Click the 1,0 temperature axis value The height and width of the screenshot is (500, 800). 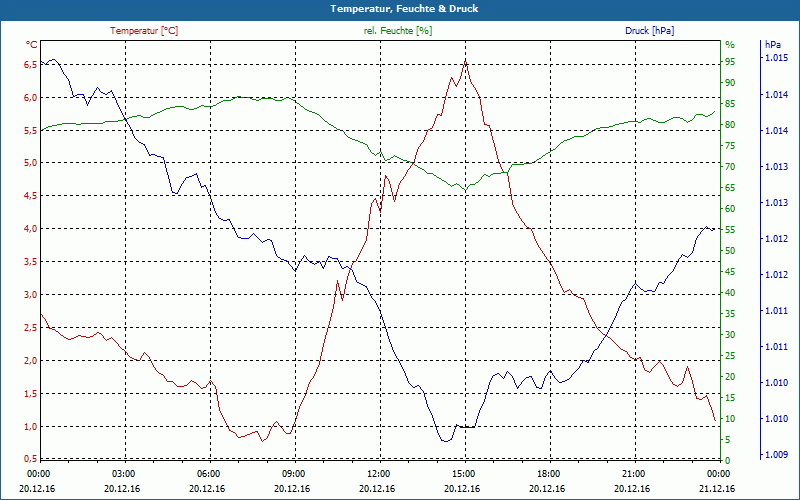[x=32, y=427]
